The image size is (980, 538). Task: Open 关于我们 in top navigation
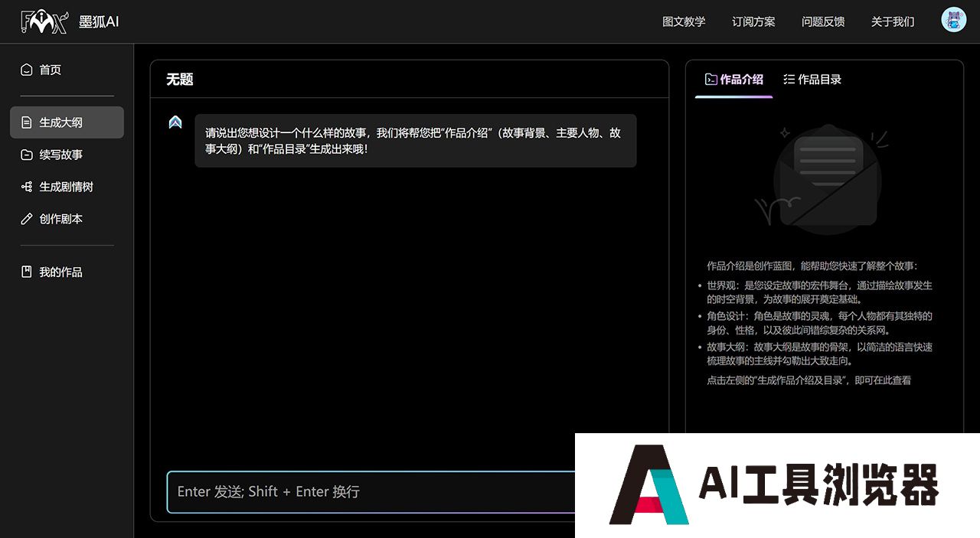(x=893, y=21)
